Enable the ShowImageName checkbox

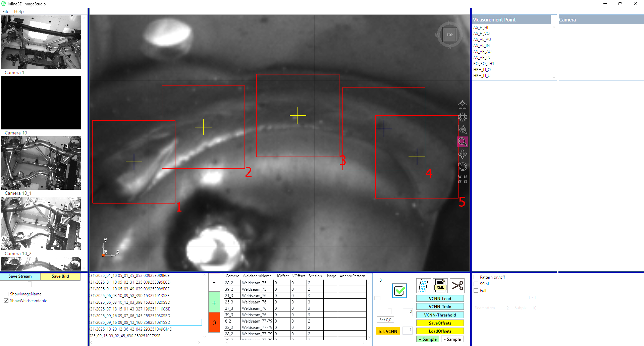tap(6, 294)
